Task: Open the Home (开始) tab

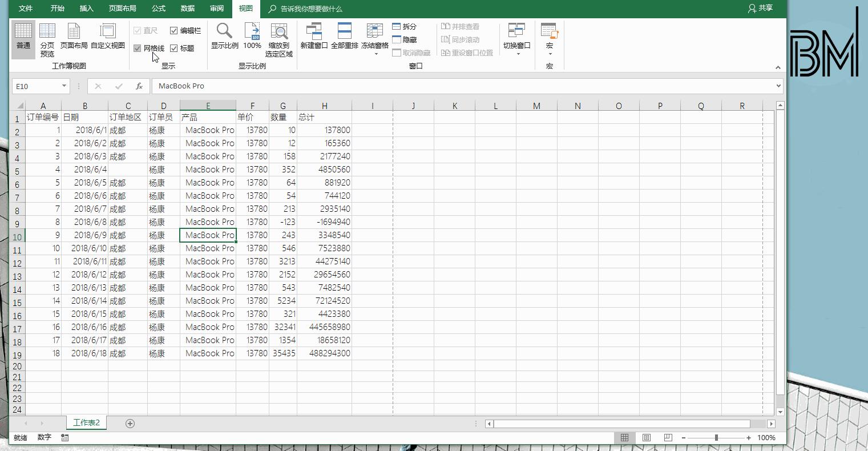Action: pyautogui.click(x=57, y=9)
